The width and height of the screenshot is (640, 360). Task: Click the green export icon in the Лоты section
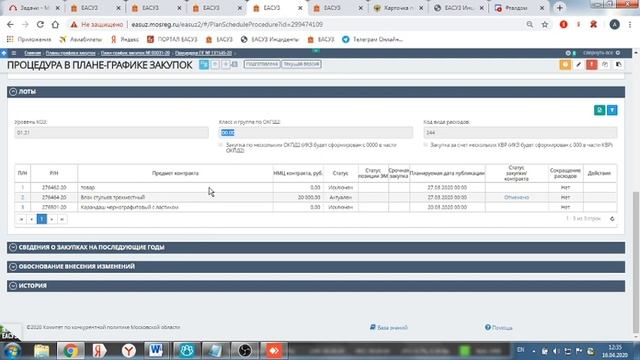pyautogui.click(x=599, y=110)
